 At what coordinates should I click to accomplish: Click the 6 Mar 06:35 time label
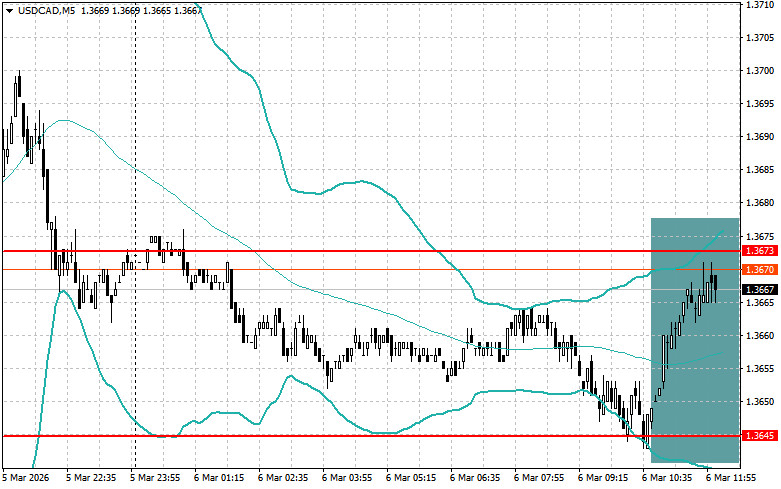tap(475, 478)
